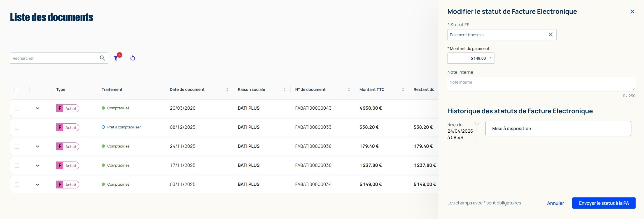Viewport: 644px width, 219px height.
Task: Click document number FABATI00000030
Action: pos(313,165)
